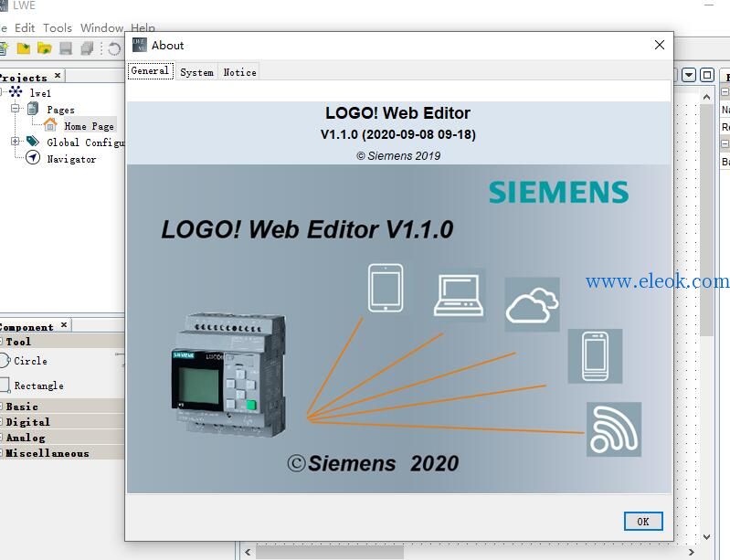Open the Window menu
This screenshot has height=560, width=730.
coord(101,28)
